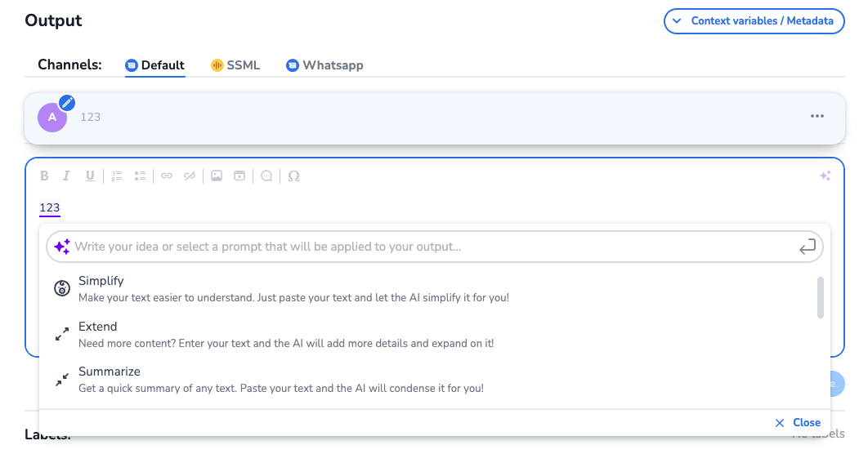Toggle underline formatting in the toolbar
The image size is (868, 463).
[x=90, y=176]
